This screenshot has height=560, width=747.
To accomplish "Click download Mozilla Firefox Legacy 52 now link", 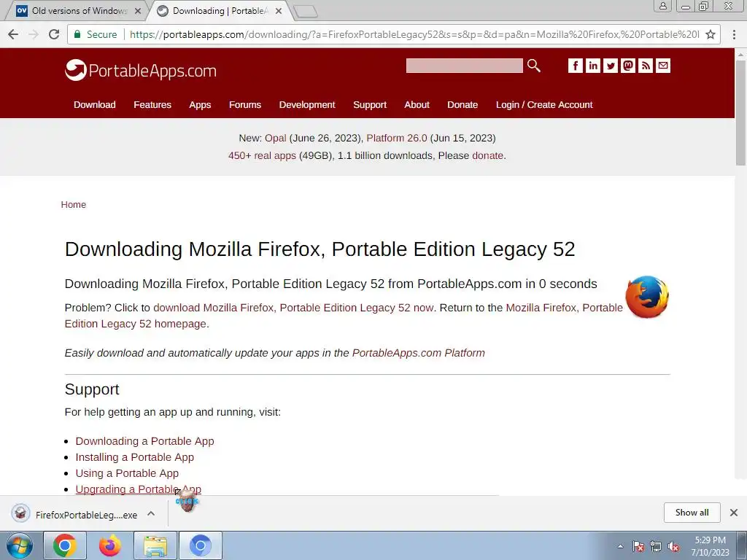I will point(293,308).
